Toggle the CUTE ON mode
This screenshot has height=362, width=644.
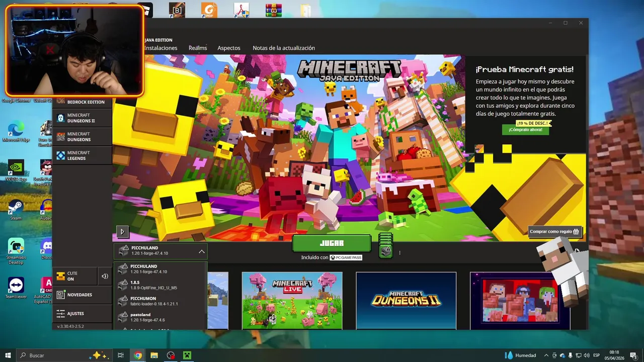point(75,276)
